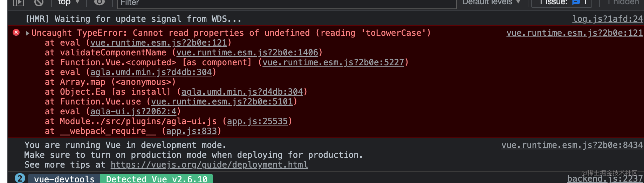Open app.js:25535 source link
This screenshot has height=183, width=644.
257,121
